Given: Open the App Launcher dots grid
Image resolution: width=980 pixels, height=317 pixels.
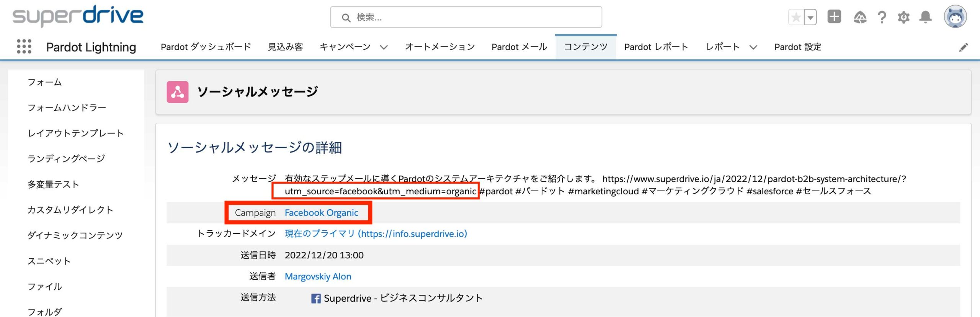Looking at the screenshot, I should (x=24, y=46).
